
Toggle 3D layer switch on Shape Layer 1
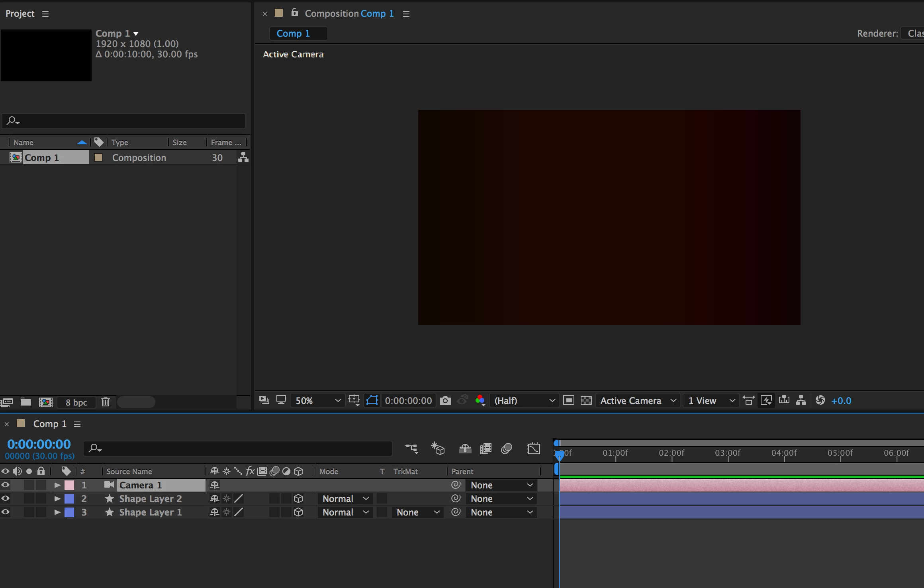tap(298, 512)
